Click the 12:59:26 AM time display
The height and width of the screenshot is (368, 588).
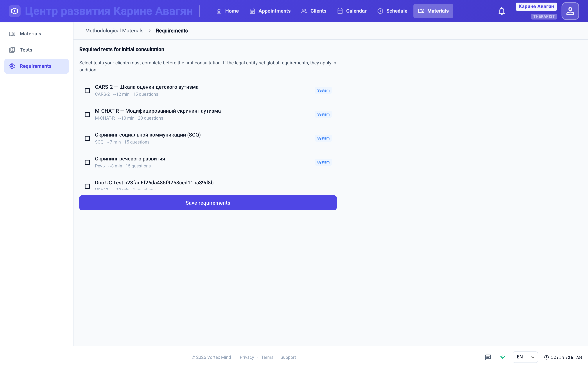[566, 357]
